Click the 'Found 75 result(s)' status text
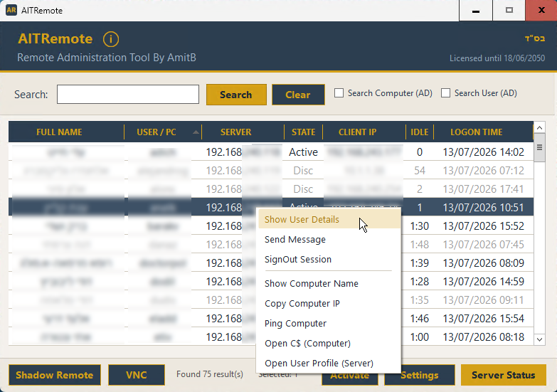The image size is (557, 392). coord(210,374)
